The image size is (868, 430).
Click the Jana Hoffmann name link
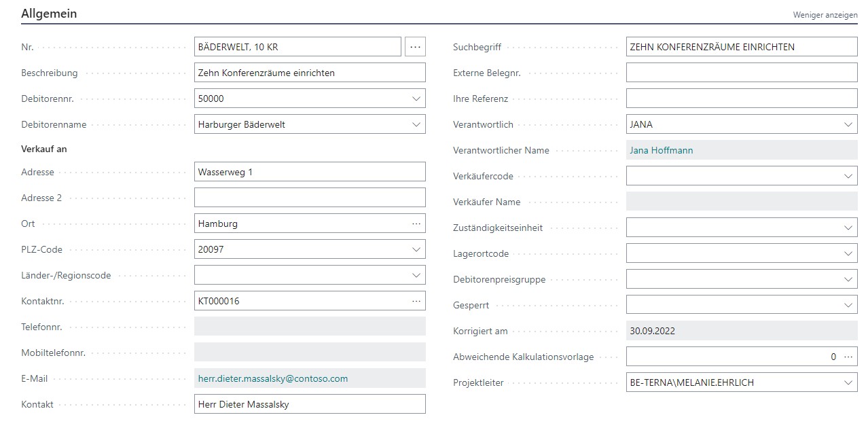661,150
